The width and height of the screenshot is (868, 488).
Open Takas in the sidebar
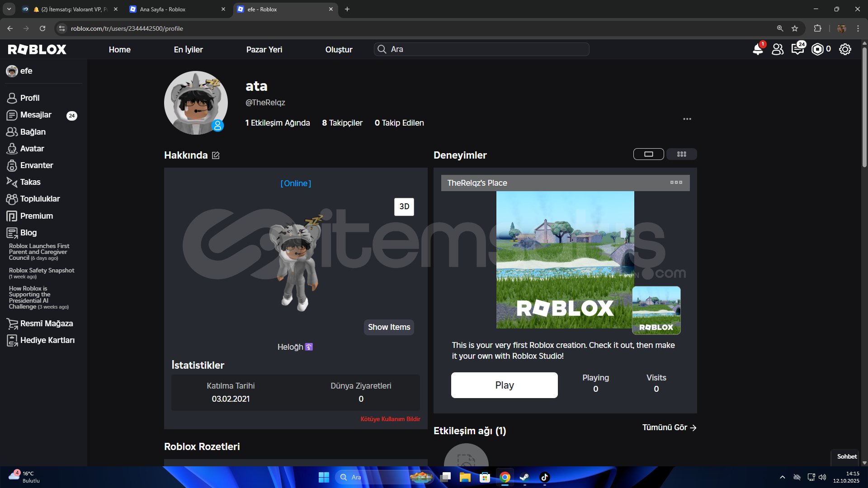tap(30, 182)
